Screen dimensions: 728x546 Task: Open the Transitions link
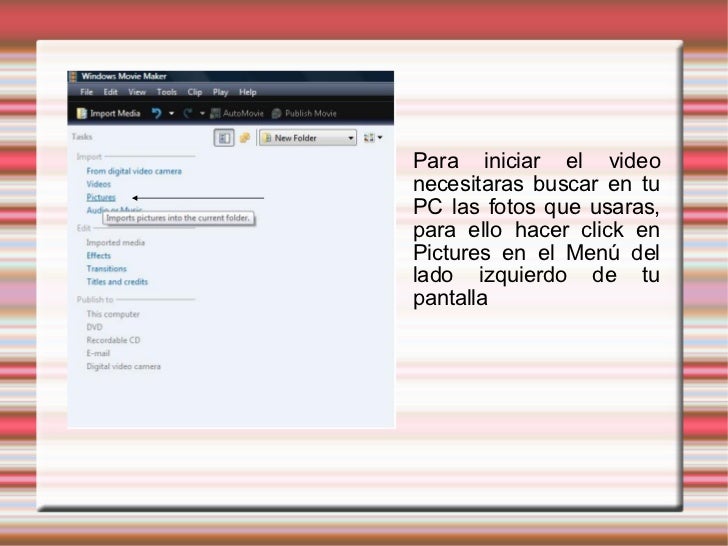pyautogui.click(x=106, y=268)
